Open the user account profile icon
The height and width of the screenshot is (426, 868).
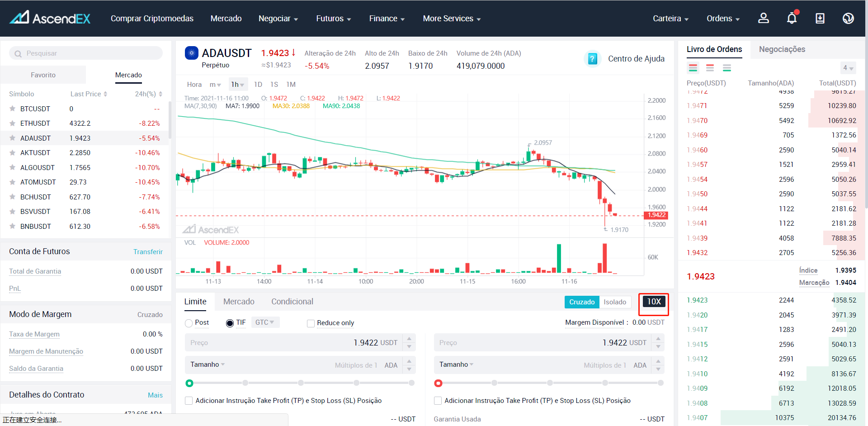pos(764,18)
